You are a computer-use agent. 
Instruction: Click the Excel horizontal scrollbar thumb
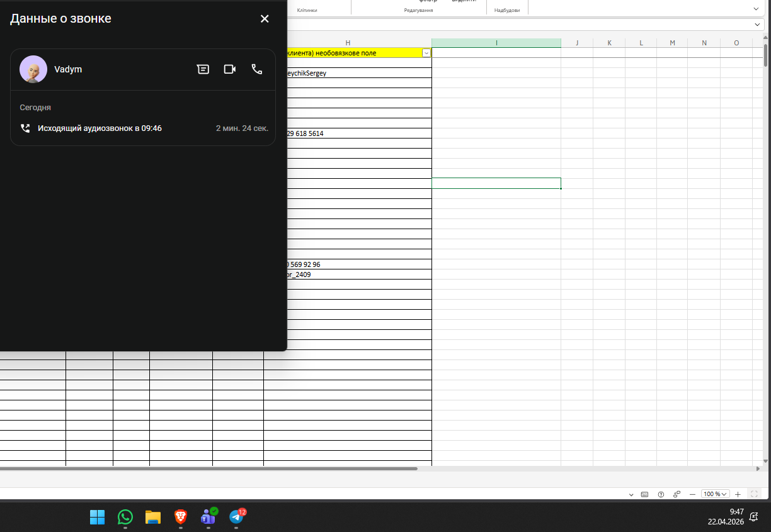tap(208, 468)
